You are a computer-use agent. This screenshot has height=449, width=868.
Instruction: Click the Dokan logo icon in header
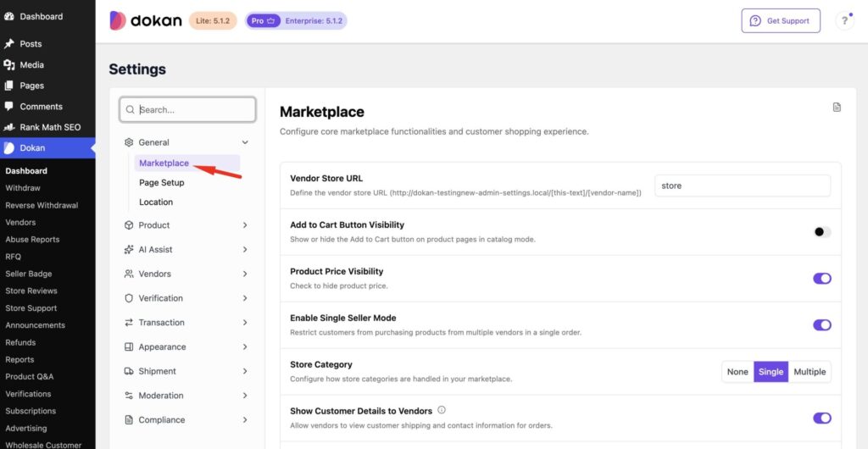click(x=117, y=21)
